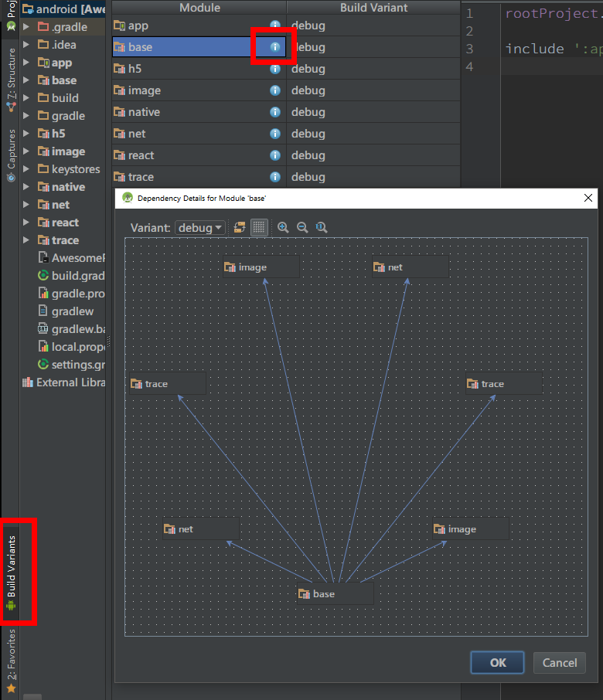Screen dimensions: 603x700
Task: Click the bottom-left net node in graph
Action: (x=202, y=529)
